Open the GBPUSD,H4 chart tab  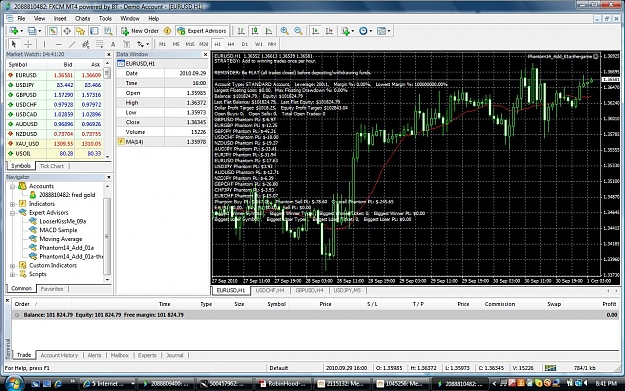pyautogui.click(x=309, y=291)
